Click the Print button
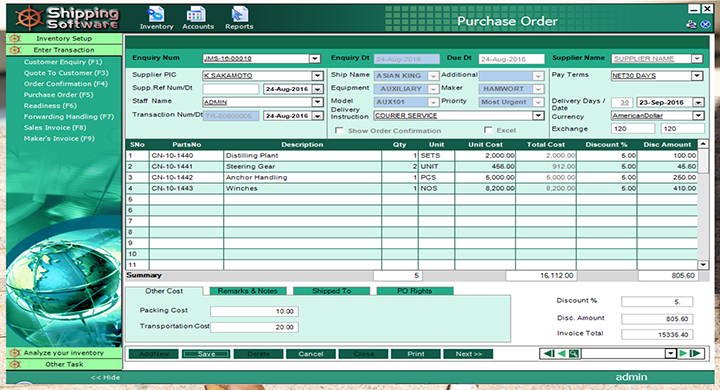 pyautogui.click(x=416, y=354)
